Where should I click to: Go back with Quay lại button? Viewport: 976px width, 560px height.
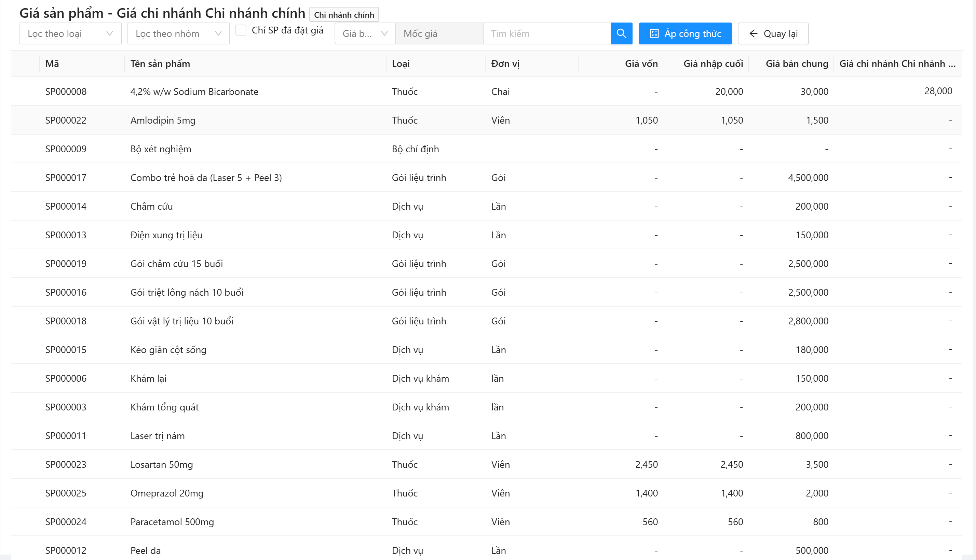pos(773,33)
